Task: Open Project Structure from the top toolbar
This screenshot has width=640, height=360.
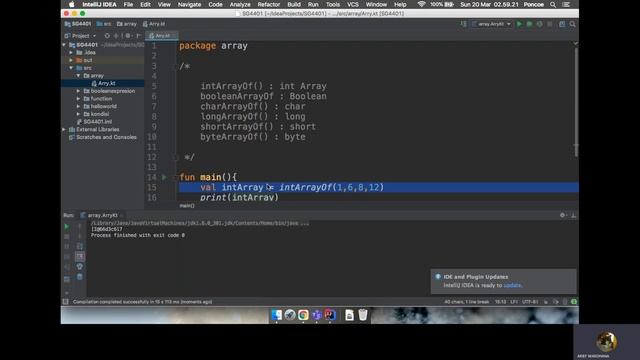Action: point(562,24)
